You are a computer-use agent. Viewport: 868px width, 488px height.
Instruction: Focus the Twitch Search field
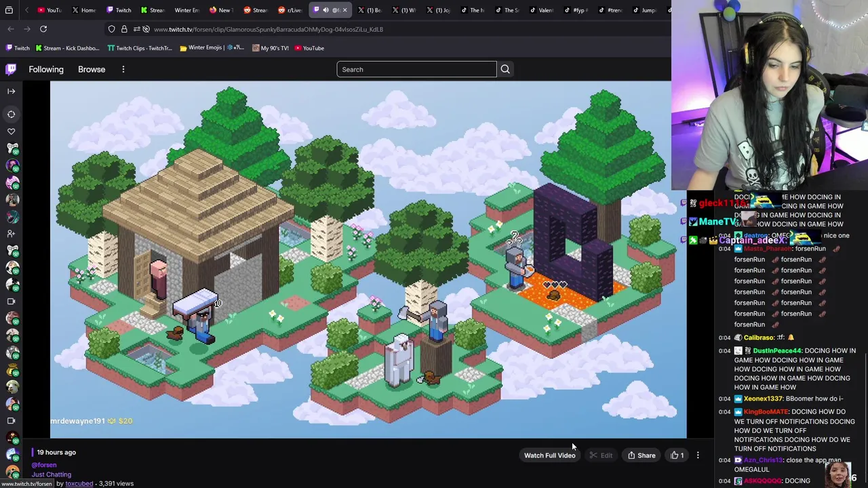[x=416, y=69]
